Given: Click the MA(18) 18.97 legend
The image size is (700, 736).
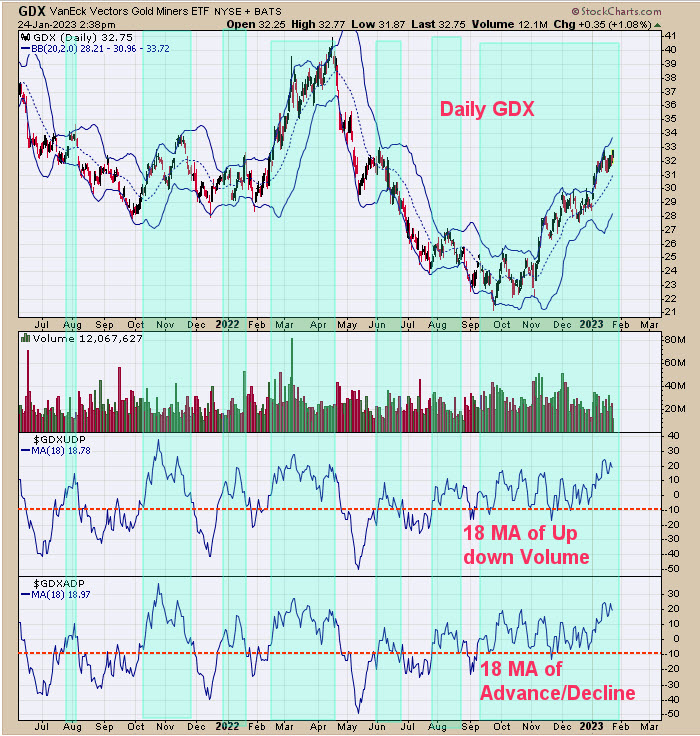Looking at the screenshot, I should click(x=56, y=595).
